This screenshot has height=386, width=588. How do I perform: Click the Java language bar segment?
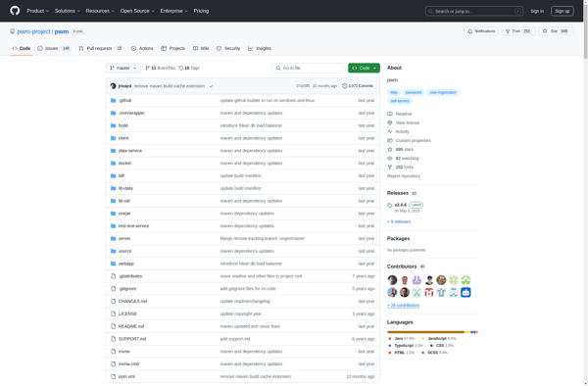point(425,332)
